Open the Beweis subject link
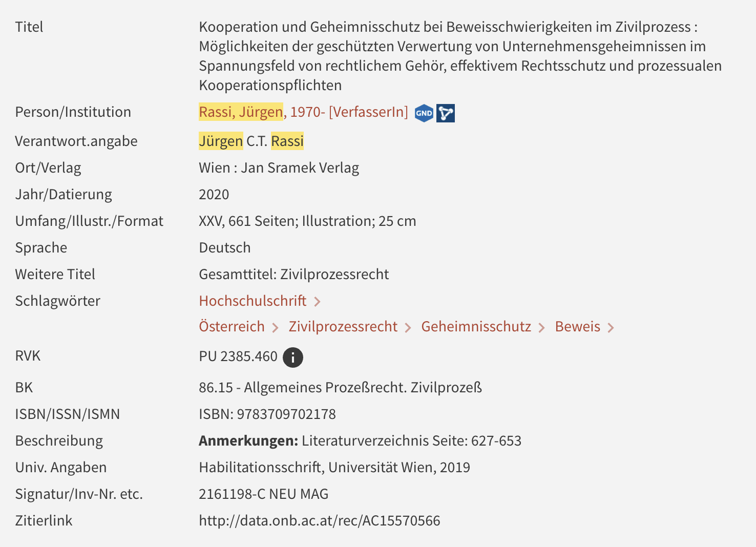756x547 pixels. coord(577,326)
